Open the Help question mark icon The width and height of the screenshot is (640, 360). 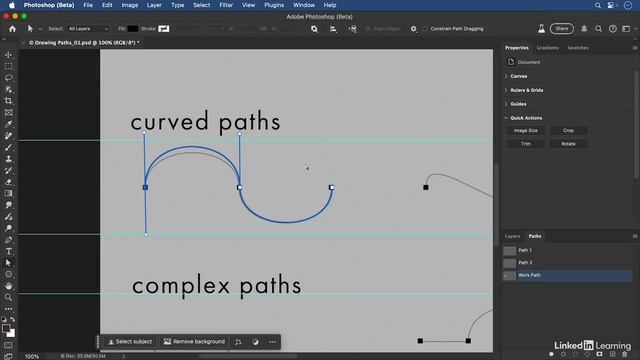tap(613, 29)
